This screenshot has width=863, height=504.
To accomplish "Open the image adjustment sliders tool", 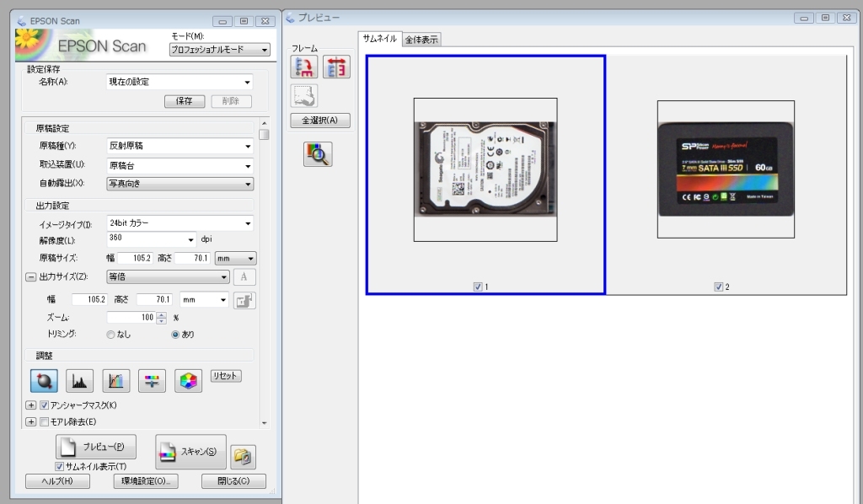I will point(152,381).
